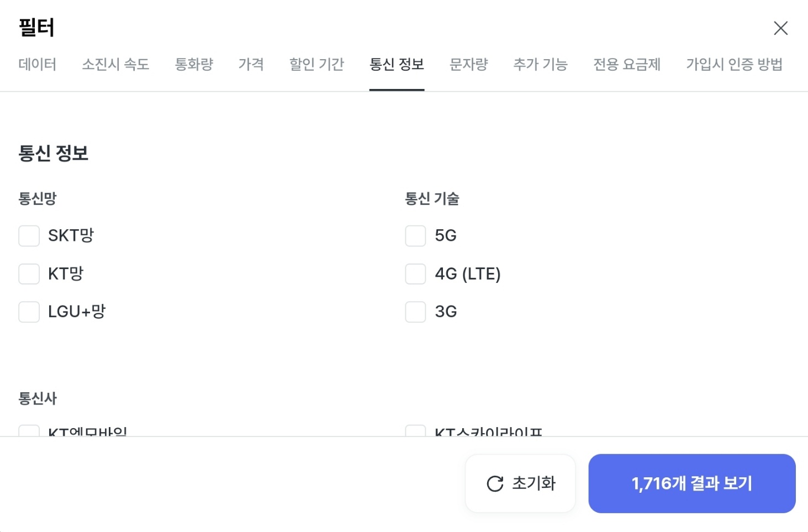Switch to the 문자량 tab
Image resolution: width=808 pixels, height=532 pixels.
point(468,65)
